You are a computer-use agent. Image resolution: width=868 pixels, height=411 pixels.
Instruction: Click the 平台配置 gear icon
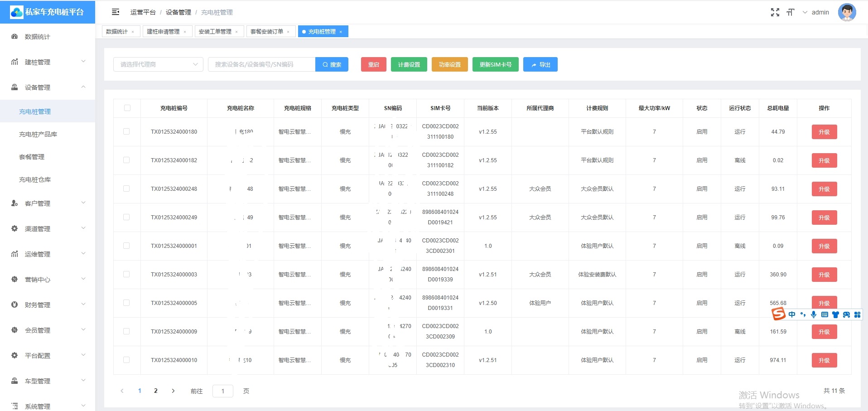14,356
